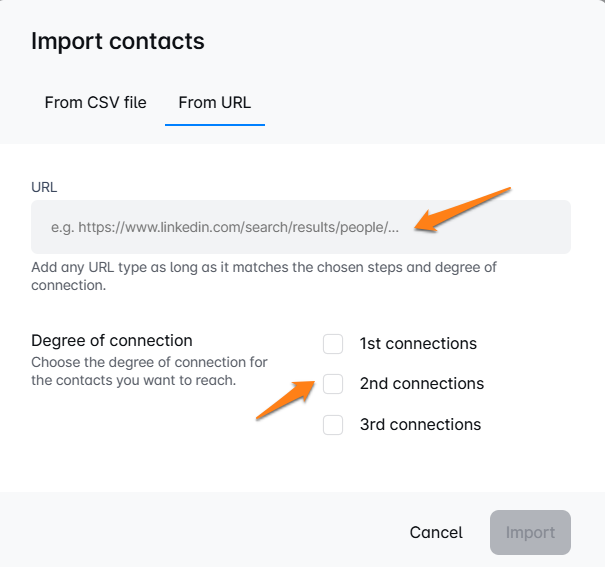The width and height of the screenshot is (605, 567).
Task: Click the Import contacts dialog title
Action: point(117,41)
